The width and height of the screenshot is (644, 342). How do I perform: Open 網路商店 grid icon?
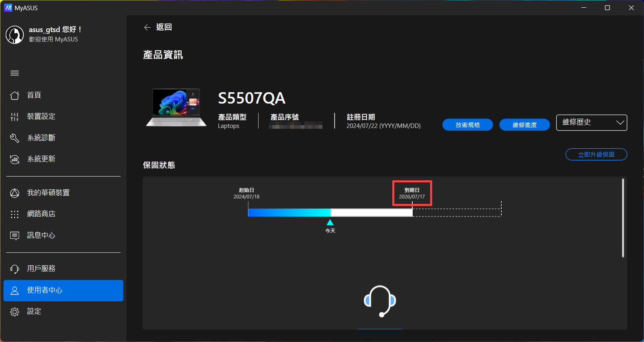click(15, 214)
